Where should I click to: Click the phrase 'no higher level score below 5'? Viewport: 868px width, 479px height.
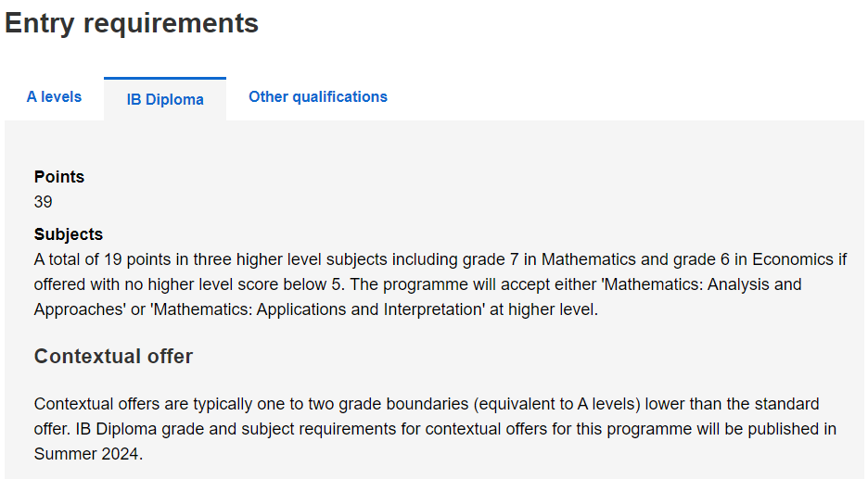[234, 284]
